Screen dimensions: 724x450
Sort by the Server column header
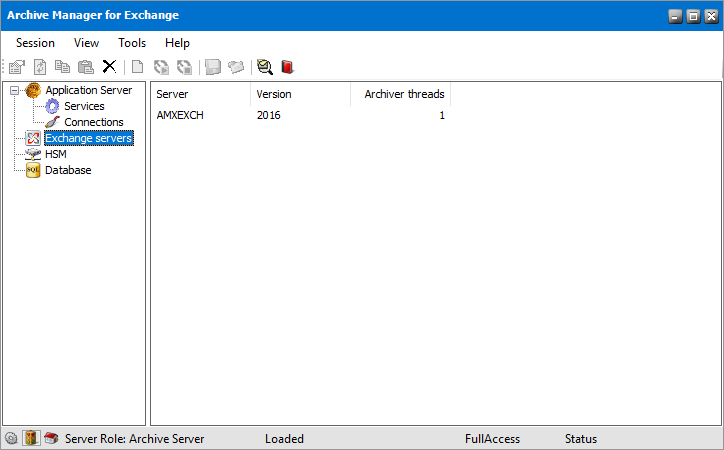[x=200, y=94]
